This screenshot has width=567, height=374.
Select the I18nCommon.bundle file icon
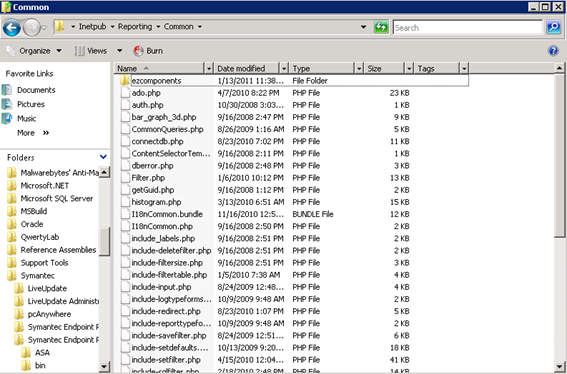(x=125, y=214)
